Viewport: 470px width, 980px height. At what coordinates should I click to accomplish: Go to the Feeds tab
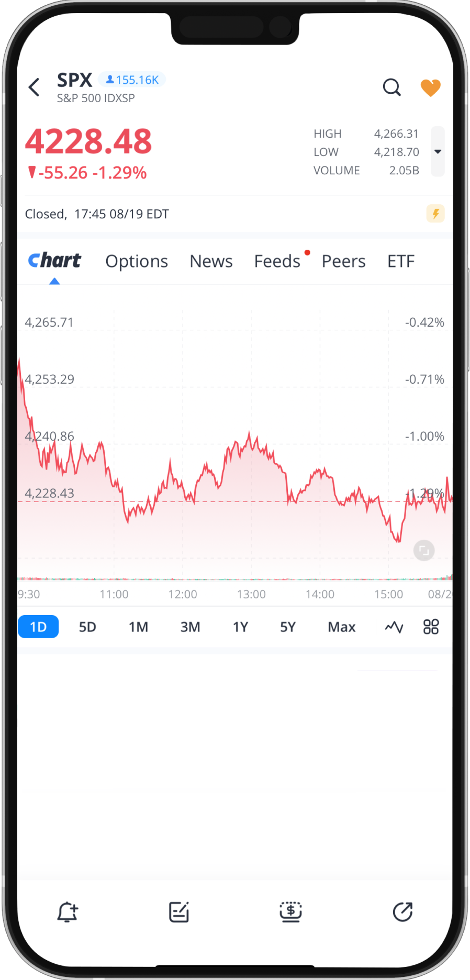pos(277,261)
